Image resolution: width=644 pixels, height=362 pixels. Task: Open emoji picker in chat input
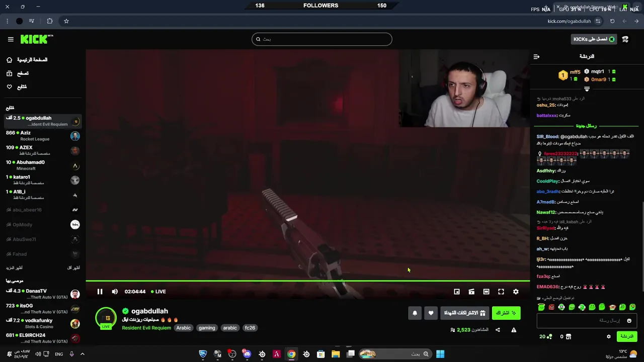tap(629, 321)
